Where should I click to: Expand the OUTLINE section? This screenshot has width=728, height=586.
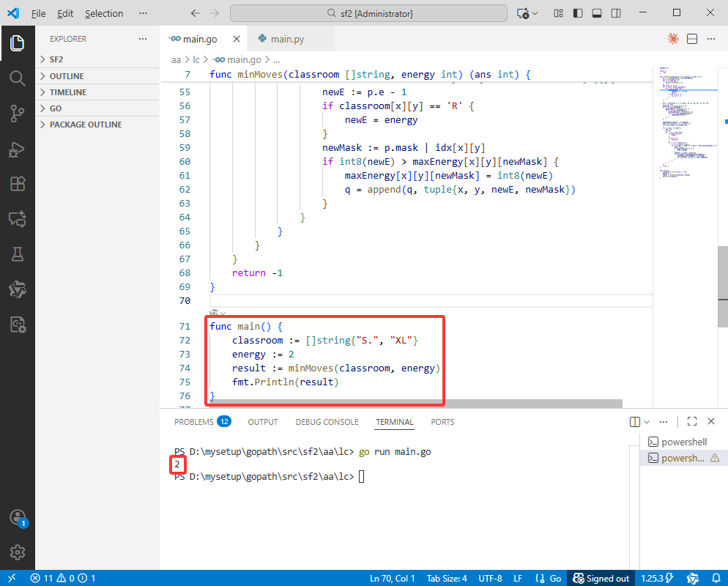tap(97, 76)
